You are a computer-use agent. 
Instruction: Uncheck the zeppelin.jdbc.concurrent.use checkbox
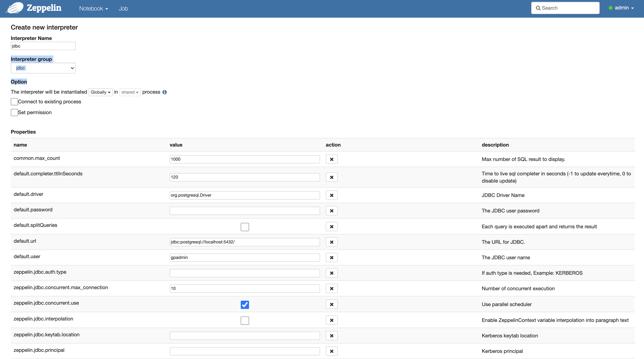pyautogui.click(x=245, y=305)
